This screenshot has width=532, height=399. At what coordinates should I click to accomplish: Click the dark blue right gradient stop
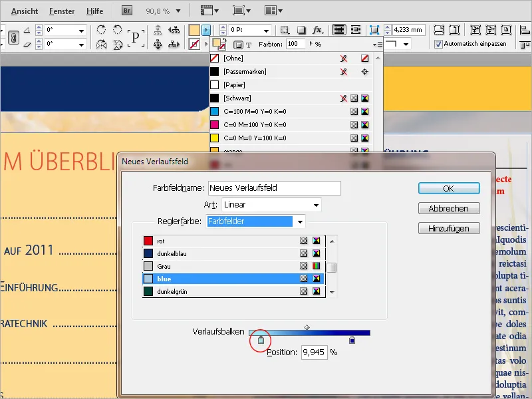(x=352, y=340)
